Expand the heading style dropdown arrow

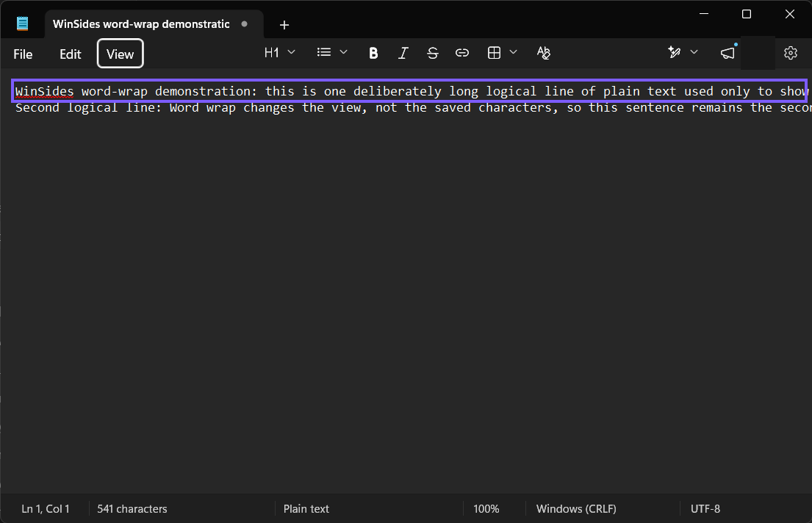point(292,52)
